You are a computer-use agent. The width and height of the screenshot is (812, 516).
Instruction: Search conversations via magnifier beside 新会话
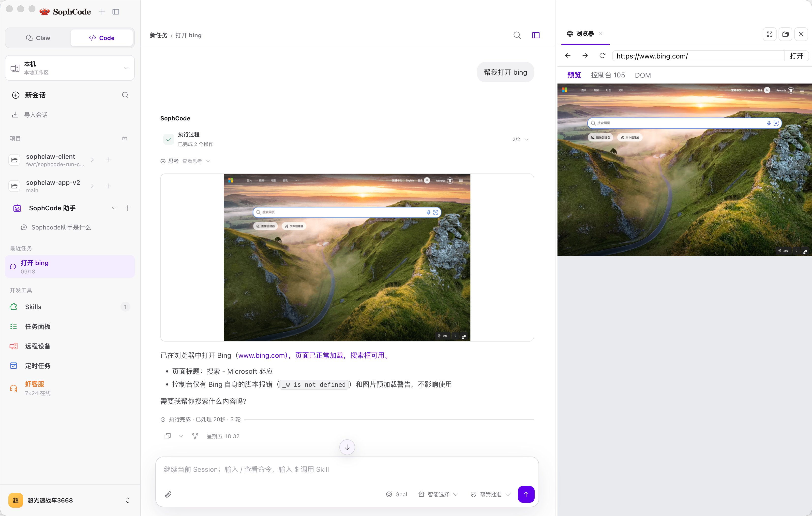coord(125,95)
